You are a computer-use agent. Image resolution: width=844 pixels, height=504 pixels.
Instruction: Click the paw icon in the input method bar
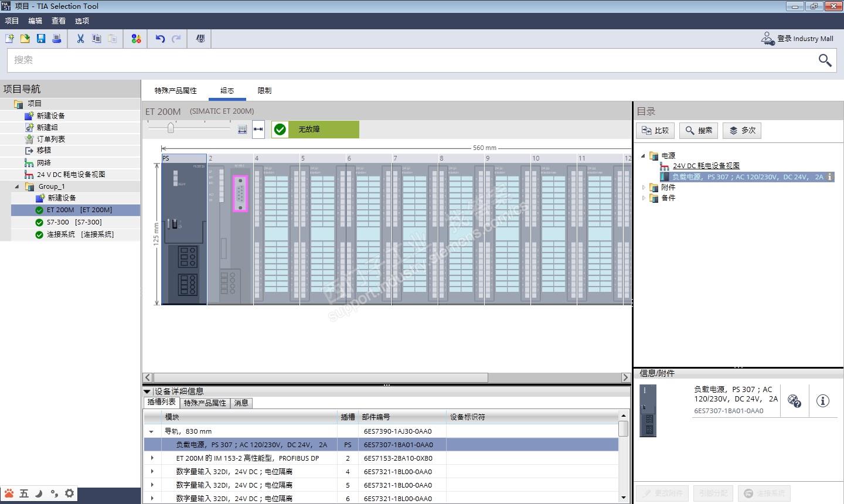tap(9, 493)
